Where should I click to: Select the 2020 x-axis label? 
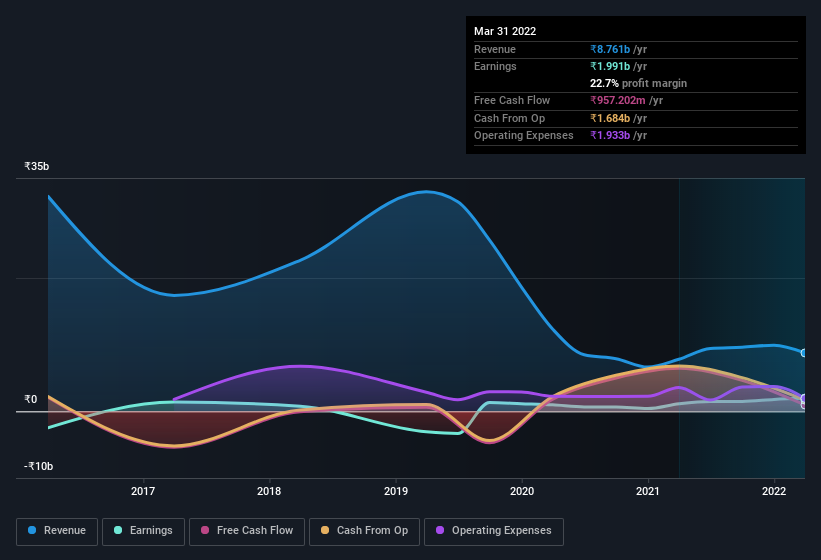(522, 491)
